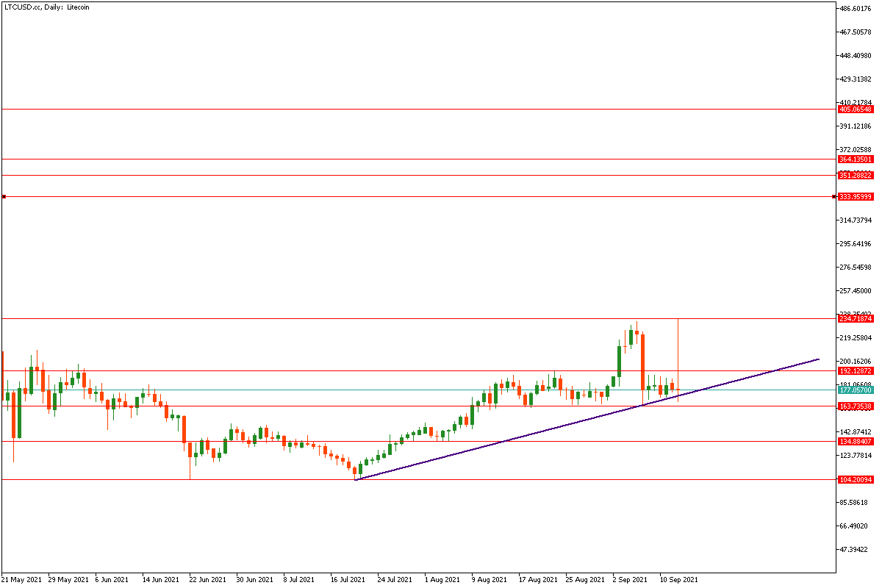Click the 10 Sep 2021 date label
Viewport: 882px width, 588px height.
click(x=678, y=579)
